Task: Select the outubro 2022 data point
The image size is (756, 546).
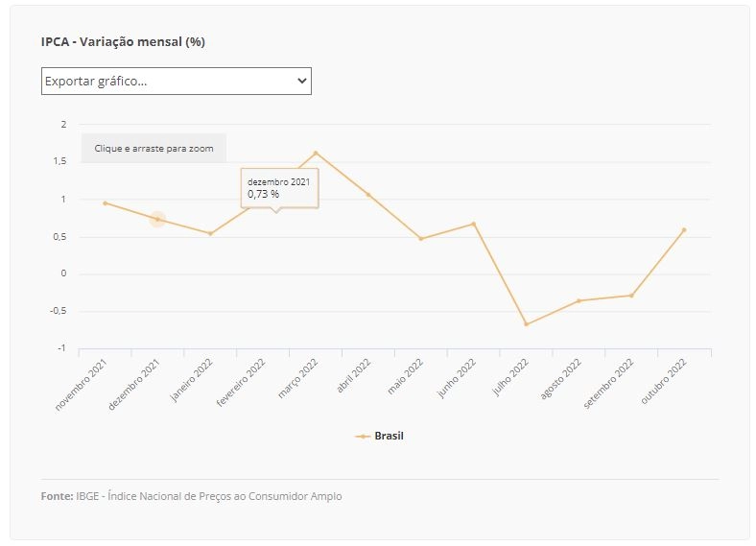Action: (684, 230)
